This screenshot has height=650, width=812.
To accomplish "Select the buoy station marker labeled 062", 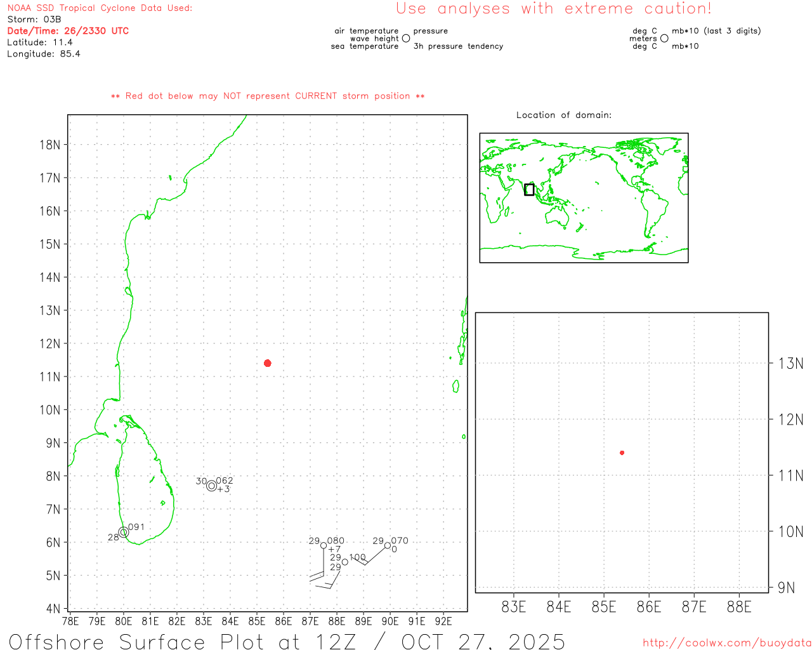I will (x=212, y=486).
